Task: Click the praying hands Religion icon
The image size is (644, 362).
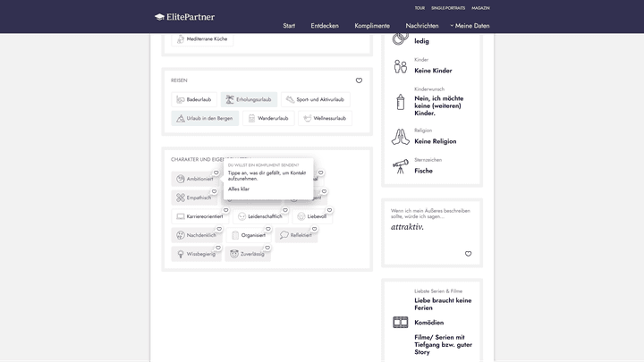Action: click(400, 137)
